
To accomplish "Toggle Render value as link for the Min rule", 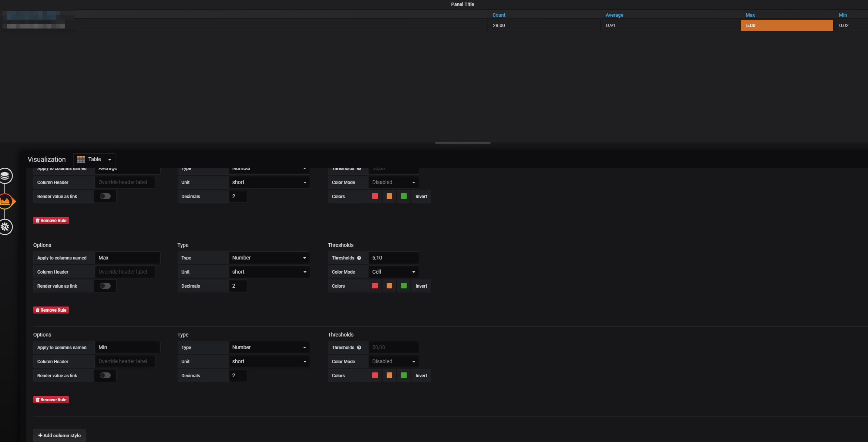I will (x=105, y=375).
